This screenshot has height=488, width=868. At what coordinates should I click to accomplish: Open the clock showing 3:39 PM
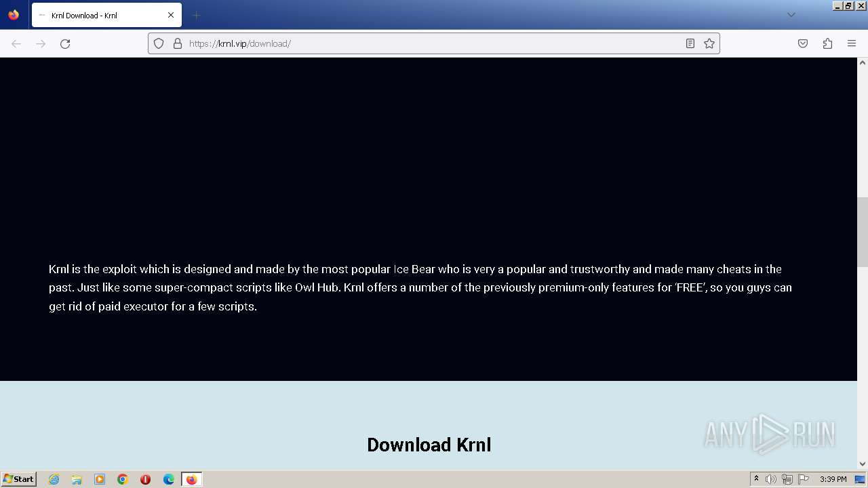click(x=833, y=479)
